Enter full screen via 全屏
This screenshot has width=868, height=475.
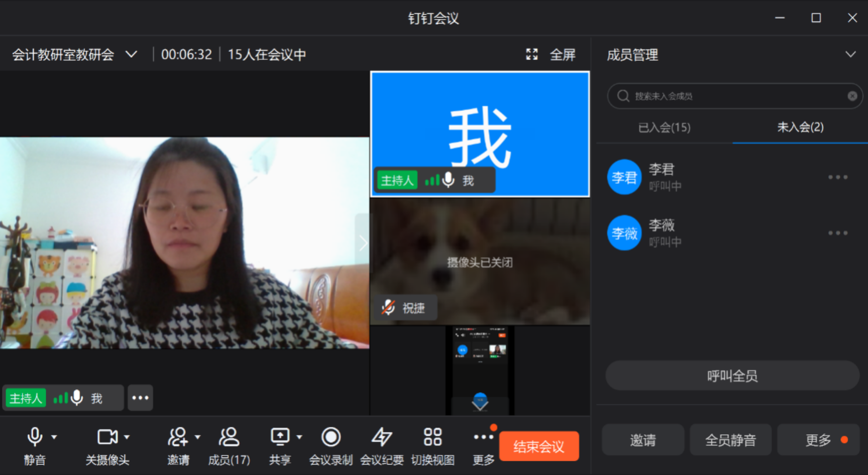click(x=551, y=54)
